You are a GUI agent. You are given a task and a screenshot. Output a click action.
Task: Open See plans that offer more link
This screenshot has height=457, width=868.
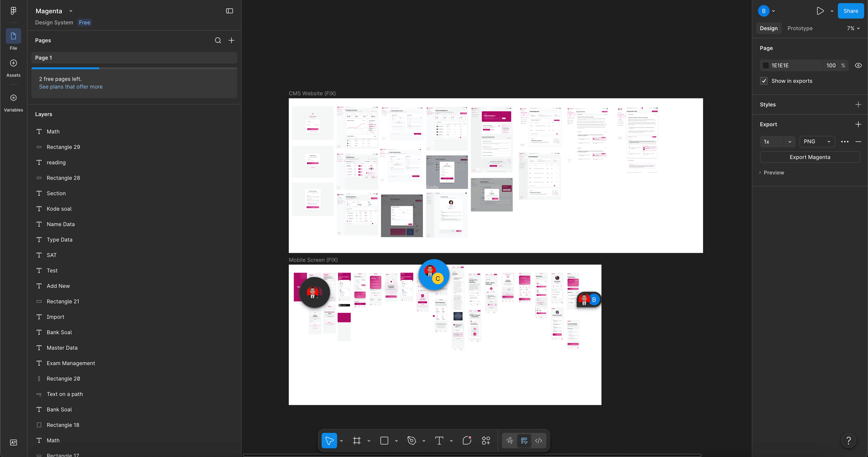pyautogui.click(x=71, y=87)
